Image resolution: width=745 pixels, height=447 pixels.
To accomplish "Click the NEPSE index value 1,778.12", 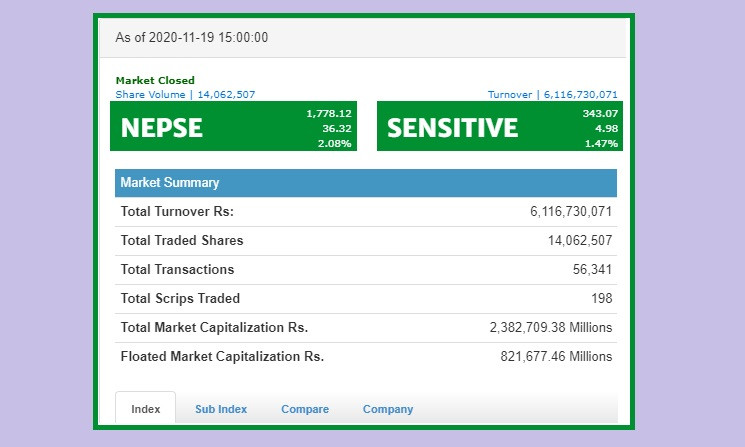I will (329, 114).
